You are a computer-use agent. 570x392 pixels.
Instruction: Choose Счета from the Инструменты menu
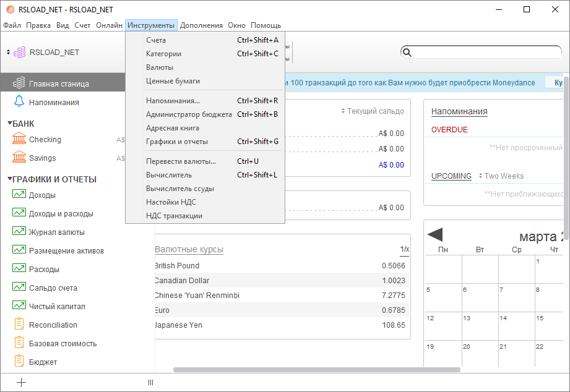pyautogui.click(x=205, y=40)
